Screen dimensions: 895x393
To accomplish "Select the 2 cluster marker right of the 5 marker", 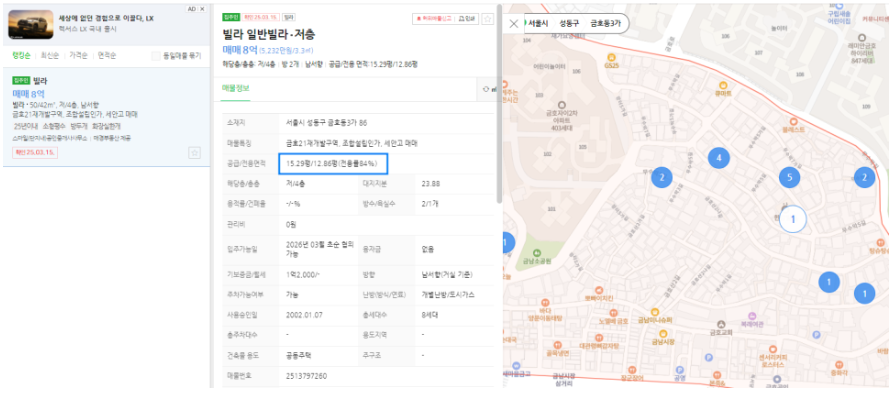I will pos(864,177).
